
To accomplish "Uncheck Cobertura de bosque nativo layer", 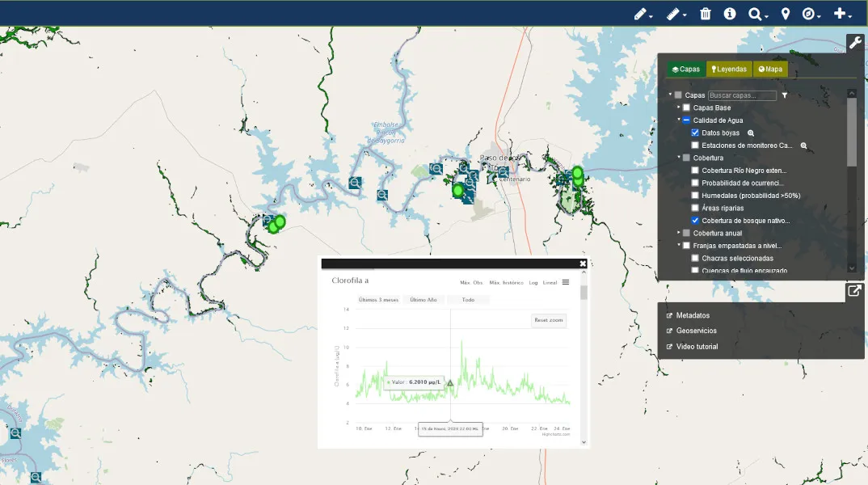I will [695, 221].
